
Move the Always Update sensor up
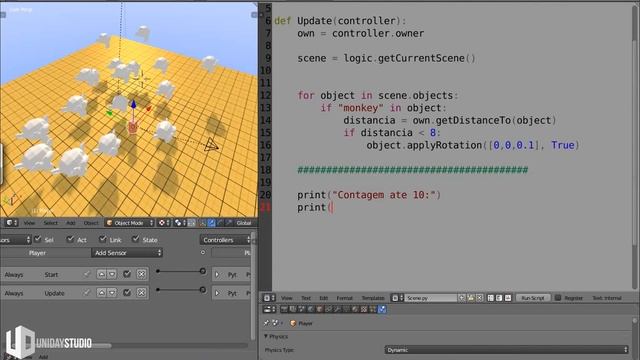102,293
